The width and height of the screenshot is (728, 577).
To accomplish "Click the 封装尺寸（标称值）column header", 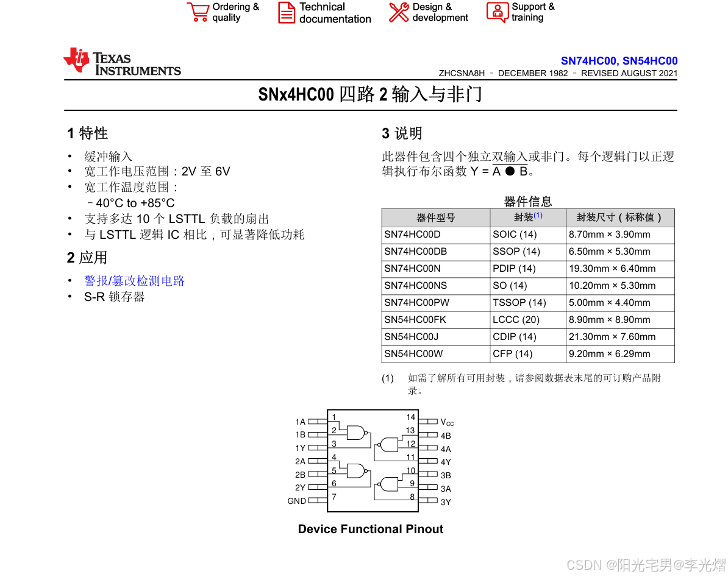I will click(x=620, y=218).
